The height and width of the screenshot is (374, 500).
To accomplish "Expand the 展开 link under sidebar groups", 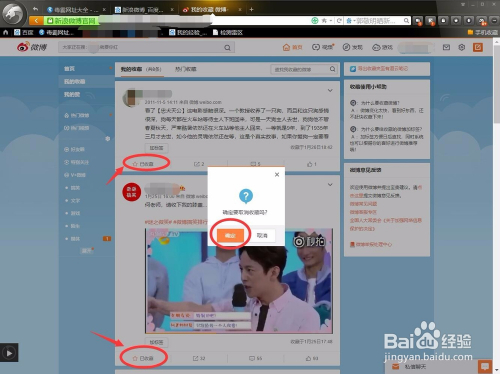I will pos(87,251).
